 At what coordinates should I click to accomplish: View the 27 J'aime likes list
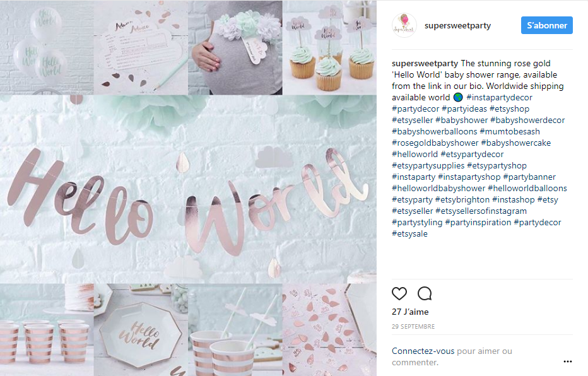point(410,312)
